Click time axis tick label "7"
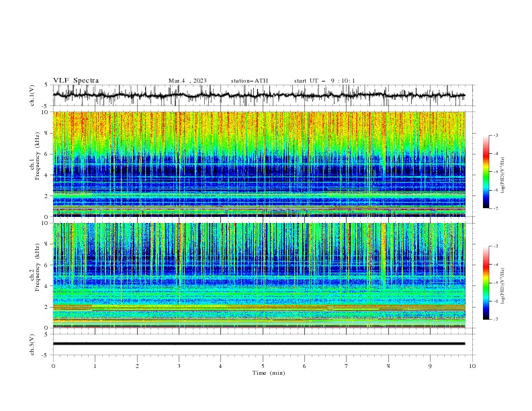The image size is (532, 411). pyautogui.click(x=346, y=366)
